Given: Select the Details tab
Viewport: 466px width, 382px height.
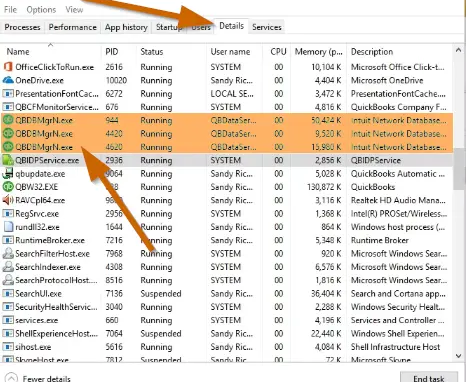Looking at the screenshot, I should pyautogui.click(x=231, y=26).
